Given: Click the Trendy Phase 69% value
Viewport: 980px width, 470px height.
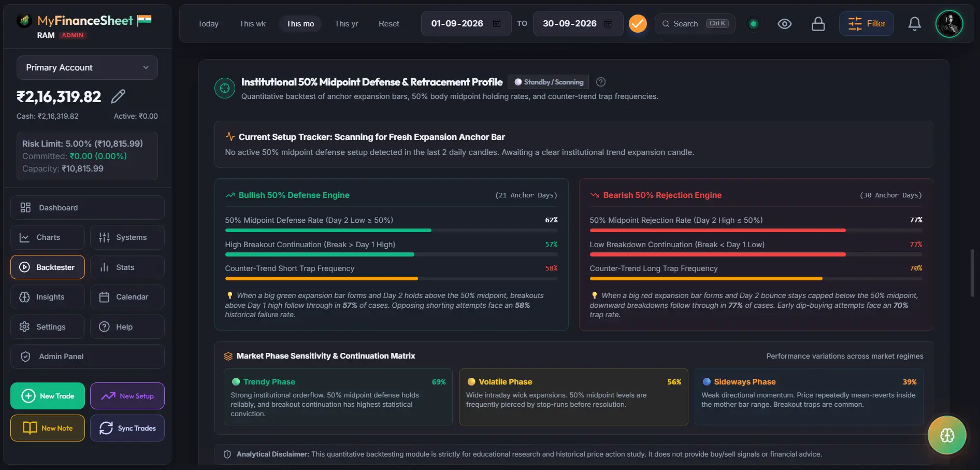Looking at the screenshot, I should 439,382.
